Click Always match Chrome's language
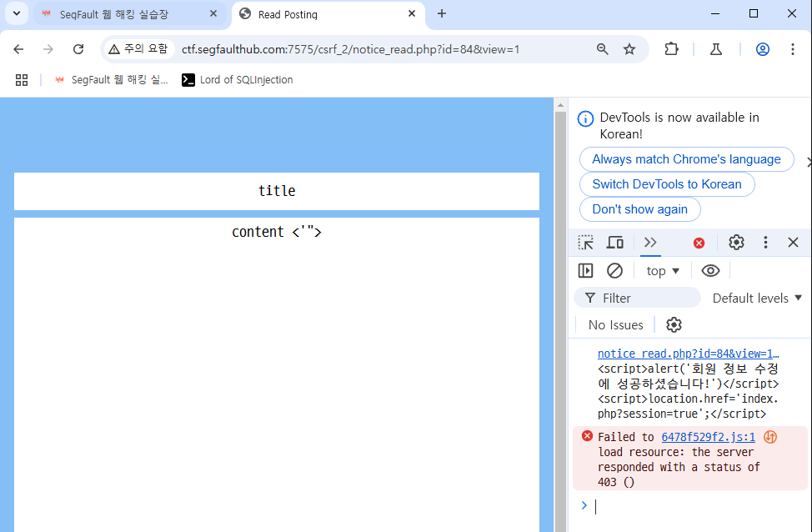The height and width of the screenshot is (532, 812). pos(686,159)
